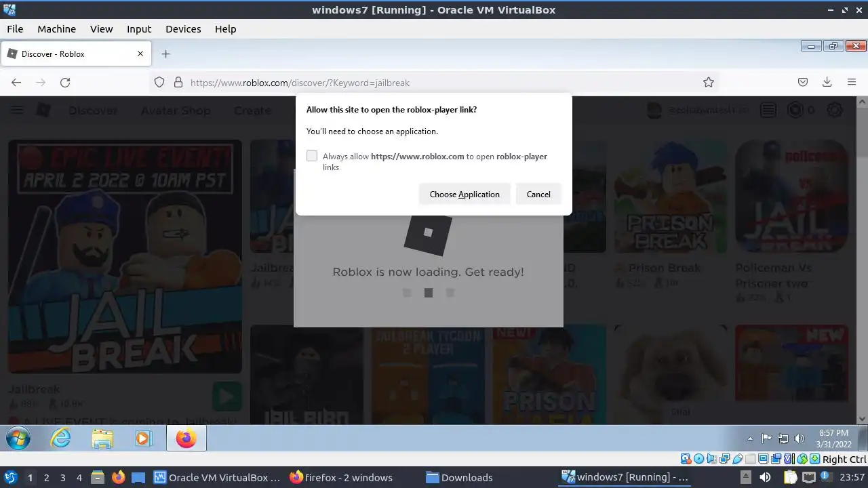Open the VirtualBox Input menu
The height and width of the screenshot is (488, 868).
click(139, 29)
